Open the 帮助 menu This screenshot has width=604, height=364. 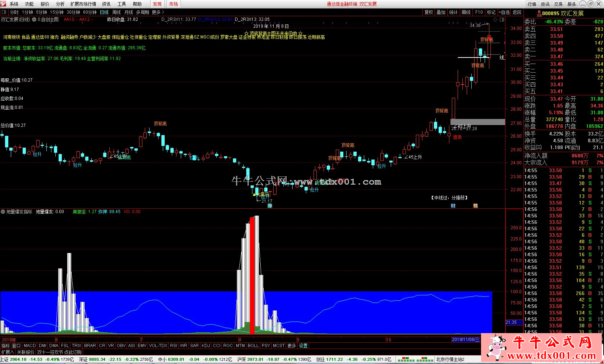click(137, 4)
